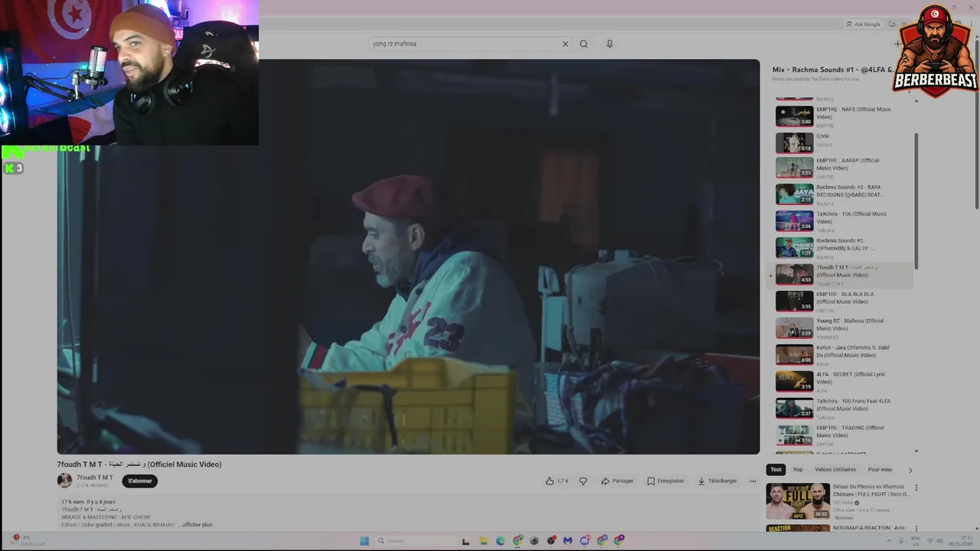The height and width of the screenshot is (551, 980).
Task: Open the Windows Start menu
Action: pos(364,541)
